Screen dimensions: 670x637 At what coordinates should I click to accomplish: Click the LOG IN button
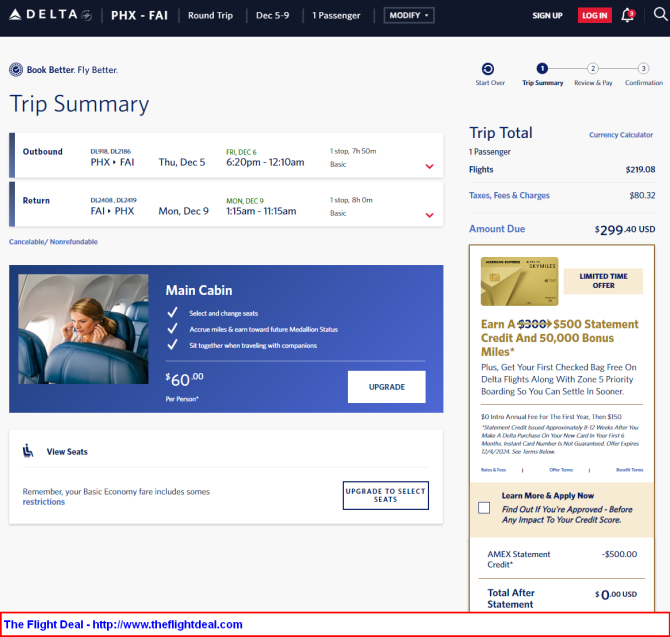click(x=594, y=15)
